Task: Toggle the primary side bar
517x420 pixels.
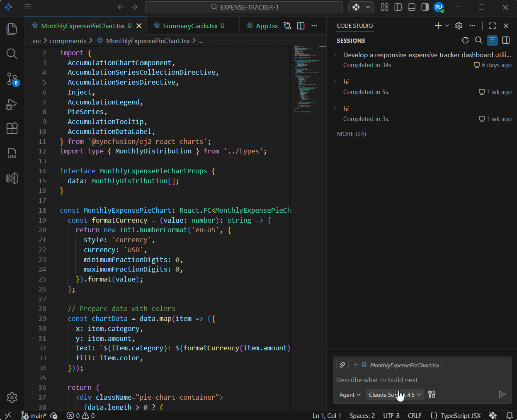Action: pos(398,7)
